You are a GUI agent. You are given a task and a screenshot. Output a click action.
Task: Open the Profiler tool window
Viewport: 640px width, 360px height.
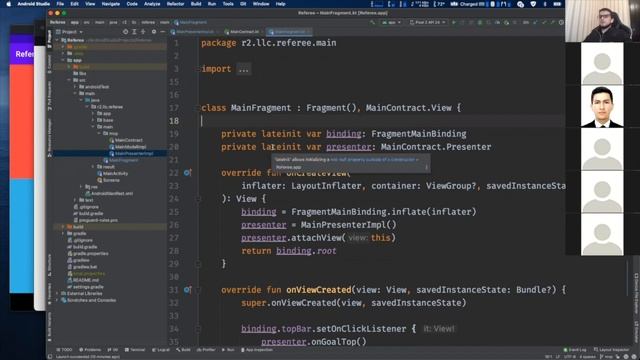206,350
